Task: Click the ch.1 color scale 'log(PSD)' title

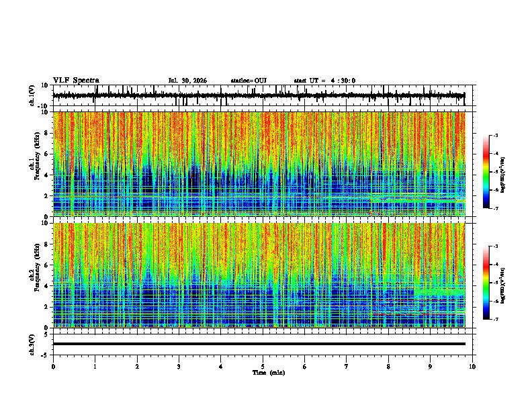Action: point(502,175)
